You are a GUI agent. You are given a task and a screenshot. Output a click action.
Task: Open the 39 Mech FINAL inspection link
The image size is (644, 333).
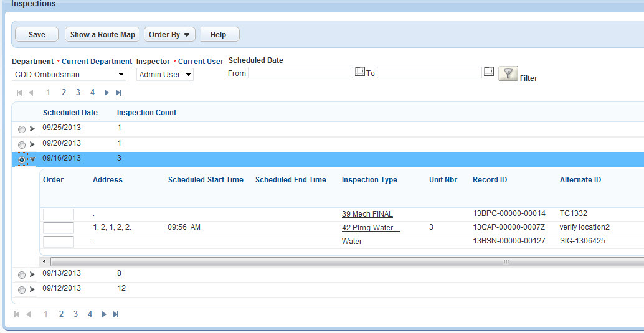(x=367, y=214)
